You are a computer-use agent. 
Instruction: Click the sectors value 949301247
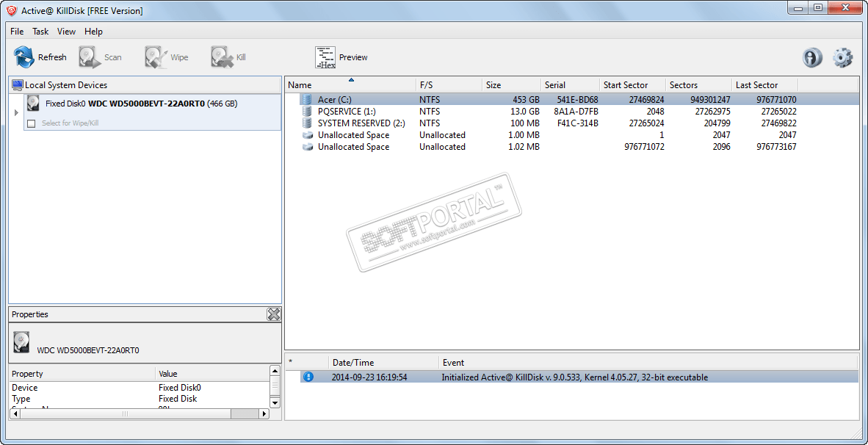(x=710, y=100)
